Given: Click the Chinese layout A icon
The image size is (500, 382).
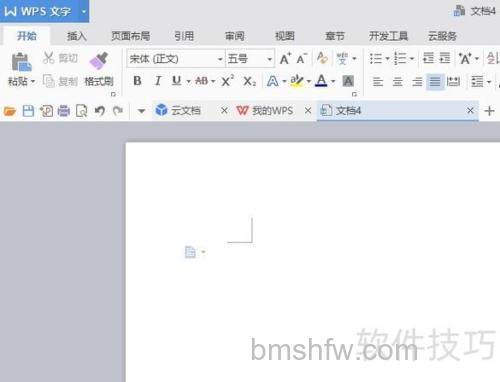Looking at the screenshot, I should 465,59.
